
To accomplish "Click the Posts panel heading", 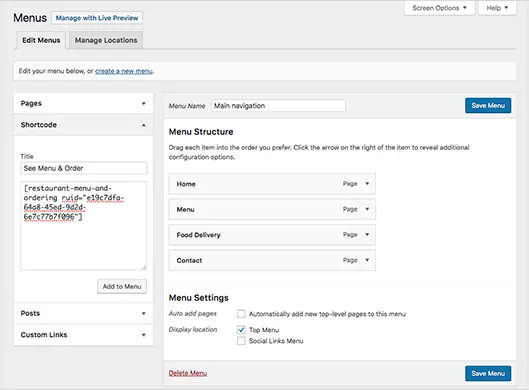I will (30, 313).
